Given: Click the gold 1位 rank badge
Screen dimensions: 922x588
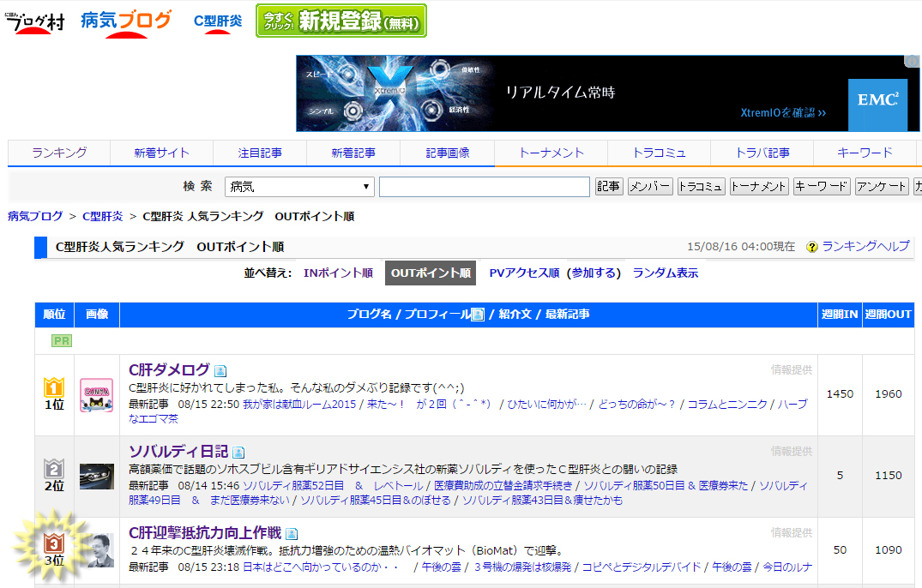Looking at the screenshot, I should 54,387.
